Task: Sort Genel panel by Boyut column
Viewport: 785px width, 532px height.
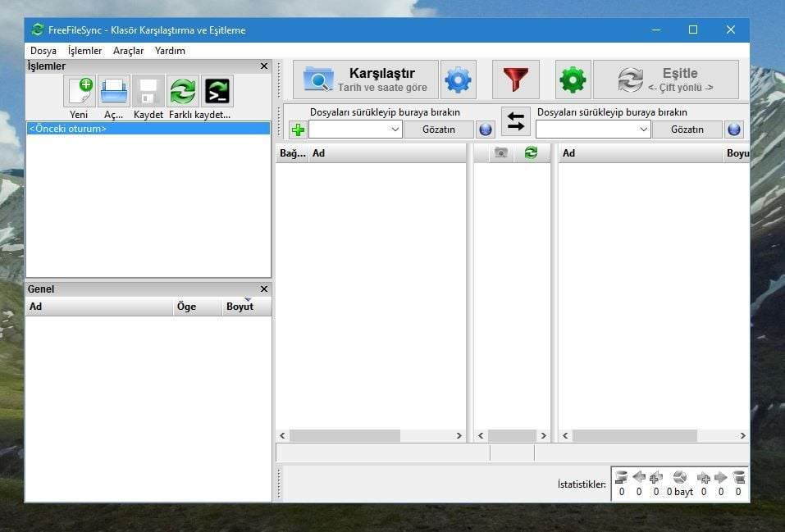Action: (246, 307)
